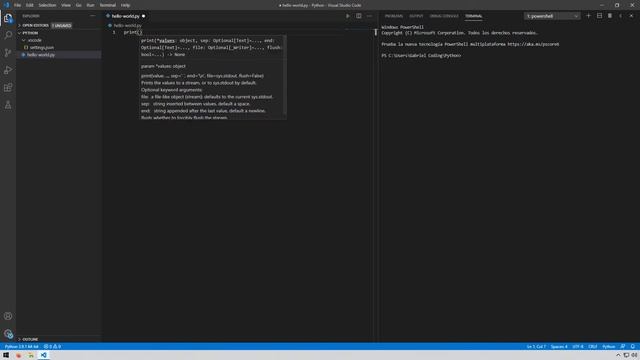Open the Accounts icon in activity bar

pos(8,316)
